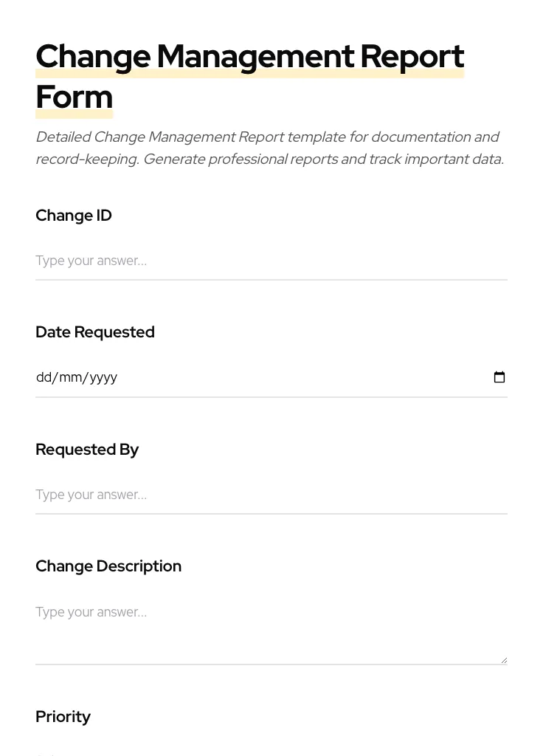Click the Type your answer placeholder under Requested By
The image size is (543, 756).
[91, 495]
